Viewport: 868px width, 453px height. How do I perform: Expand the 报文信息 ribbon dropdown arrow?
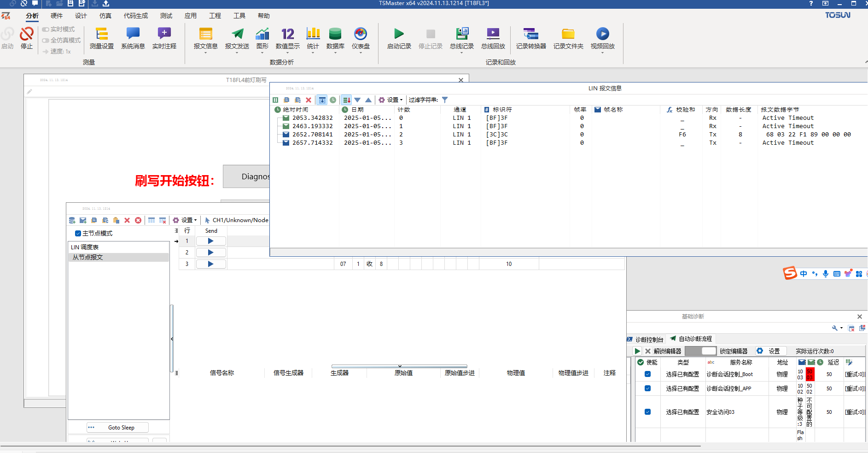205,53
